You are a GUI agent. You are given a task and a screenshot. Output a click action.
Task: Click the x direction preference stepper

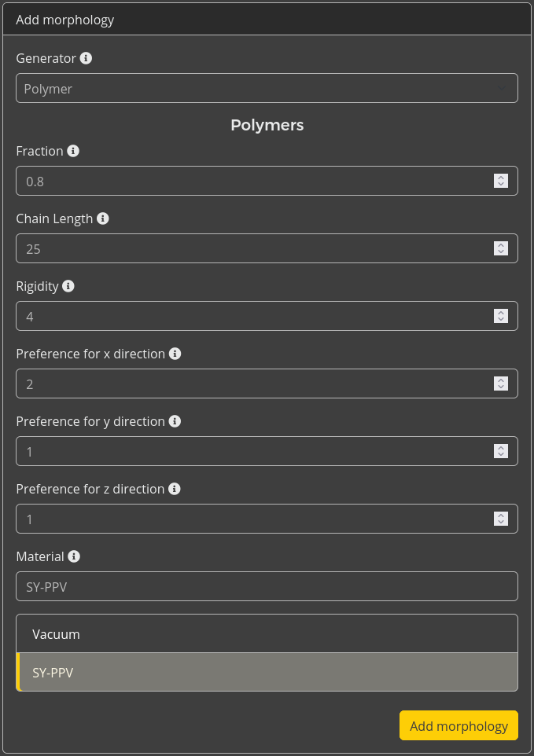(500, 384)
